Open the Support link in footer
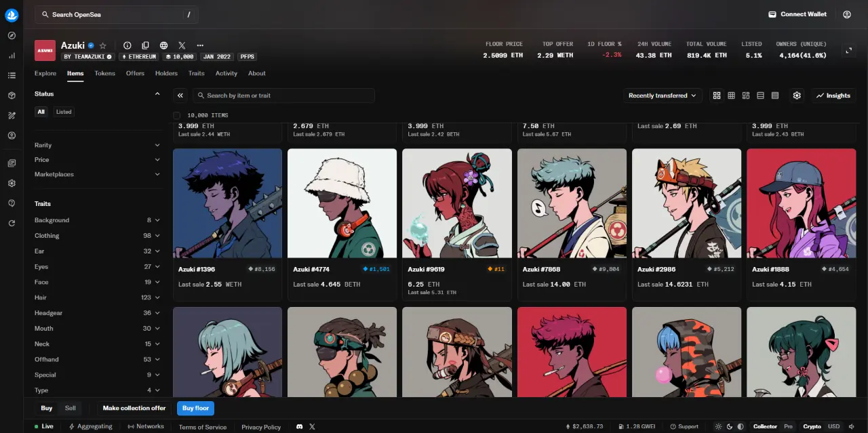This screenshot has height=433, width=868. click(x=684, y=426)
